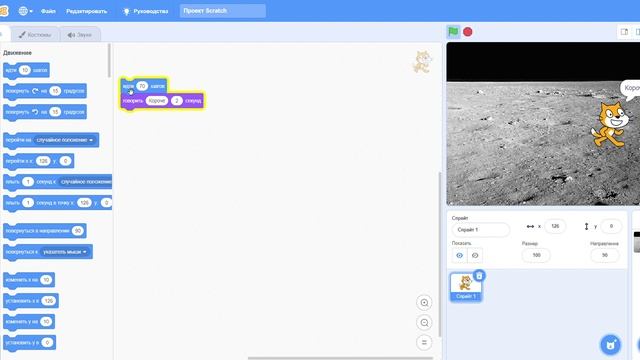
Task: Open Руководства tutorials
Action: point(146,11)
